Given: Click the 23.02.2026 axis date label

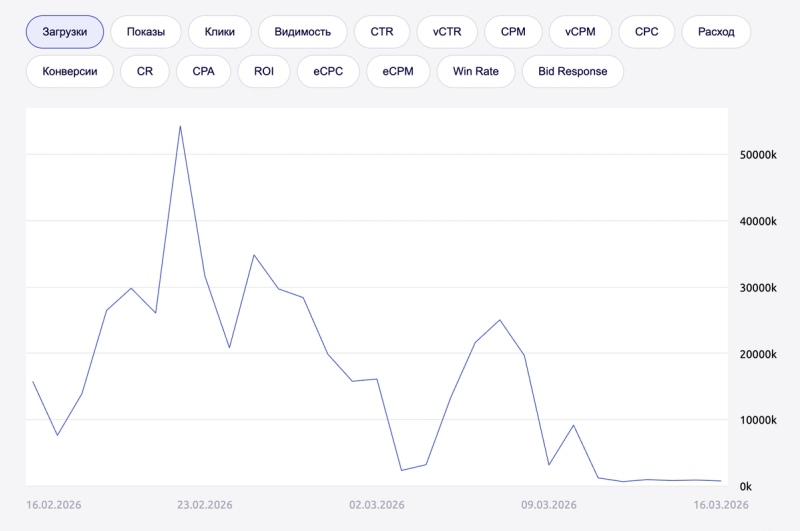Looking at the screenshot, I should pyautogui.click(x=205, y=505).
